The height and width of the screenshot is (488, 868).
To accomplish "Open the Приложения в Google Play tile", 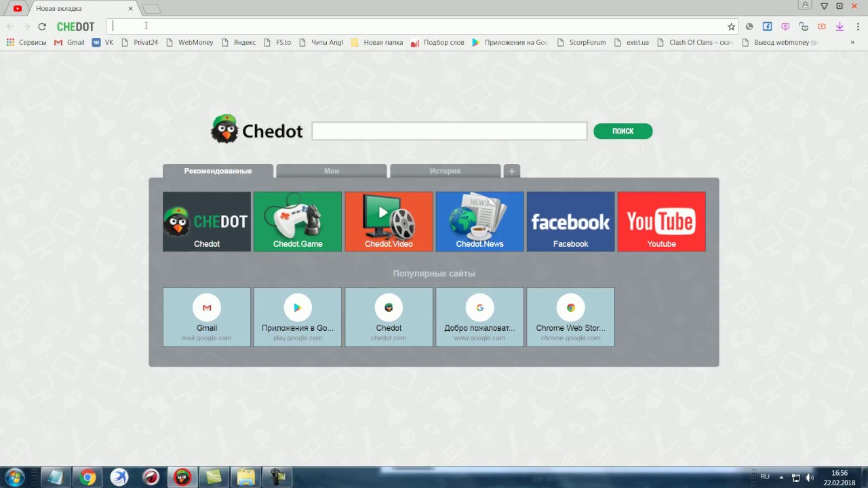I will point(298,317).
